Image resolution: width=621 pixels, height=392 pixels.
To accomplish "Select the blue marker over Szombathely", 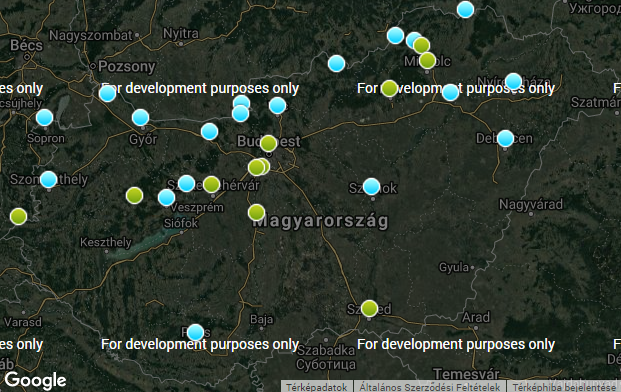I will [x=48, y=179].
